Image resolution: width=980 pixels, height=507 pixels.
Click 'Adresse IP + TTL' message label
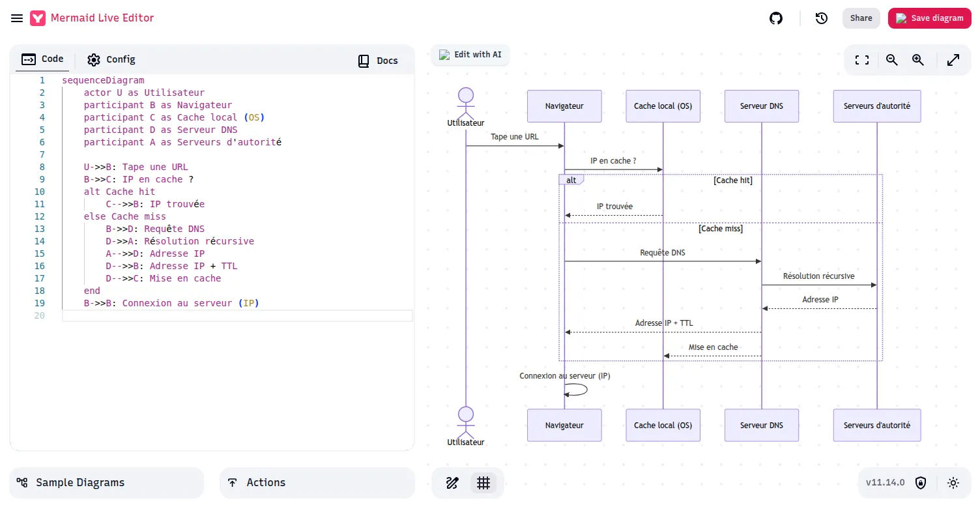pyautogui.click(x=664, y=323)
